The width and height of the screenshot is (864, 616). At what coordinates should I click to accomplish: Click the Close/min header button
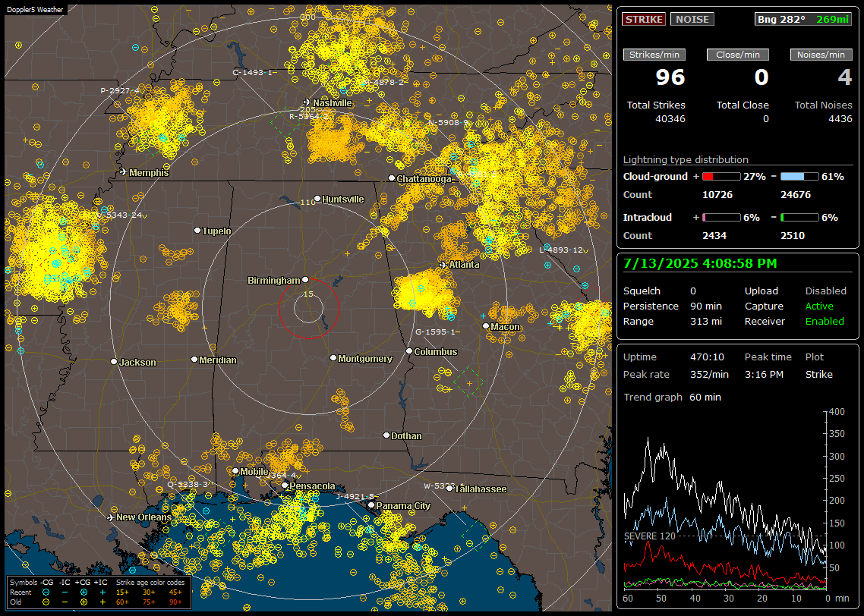pyautogui.click(x=738, y=55)
